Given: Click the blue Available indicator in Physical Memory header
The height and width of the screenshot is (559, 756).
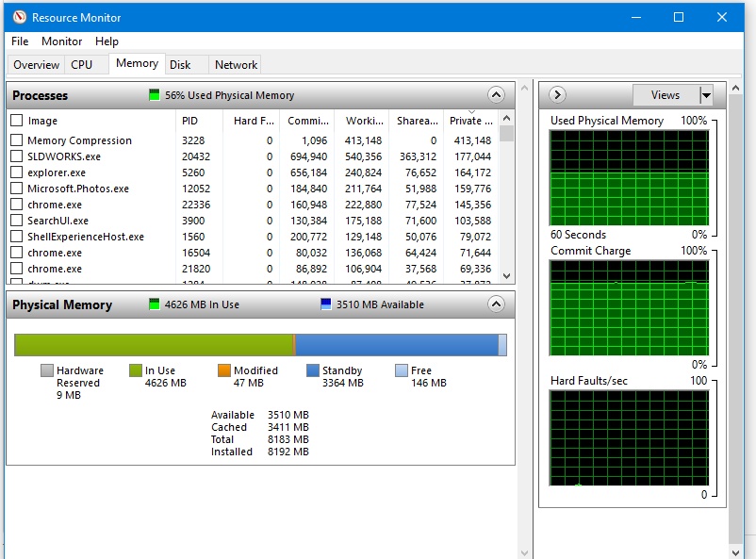Looking at the screenshot, I should [326, 304].
